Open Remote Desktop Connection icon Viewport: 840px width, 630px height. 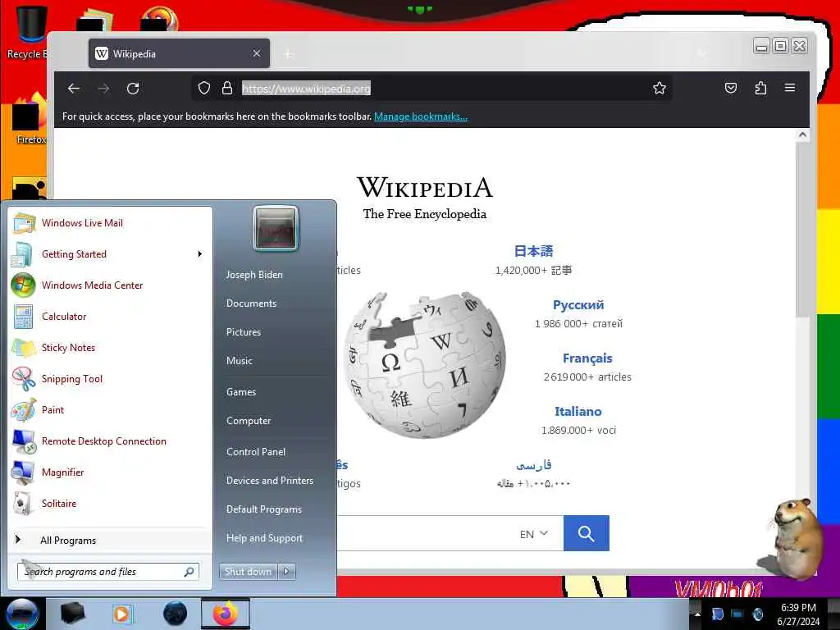pos(24,441)
